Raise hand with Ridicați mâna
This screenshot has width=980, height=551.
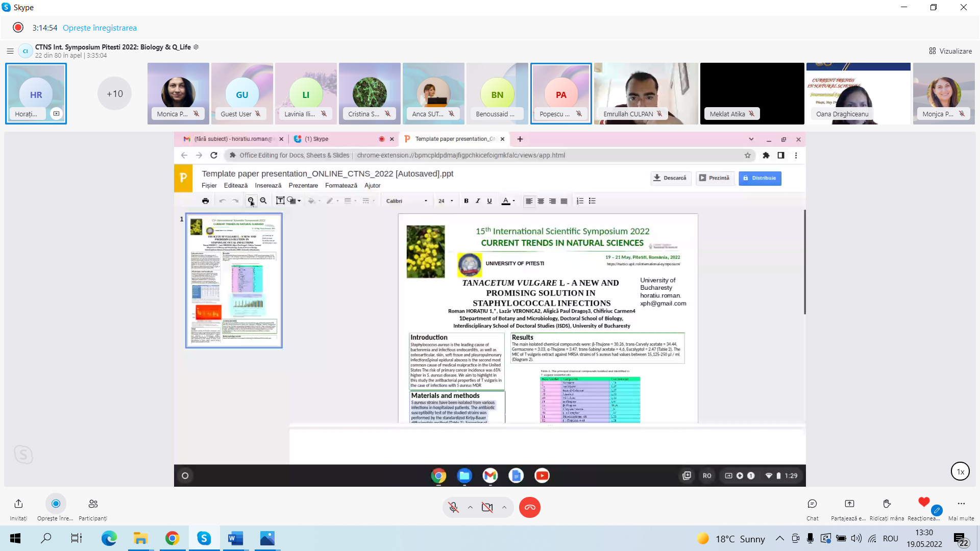pos(887,509)
